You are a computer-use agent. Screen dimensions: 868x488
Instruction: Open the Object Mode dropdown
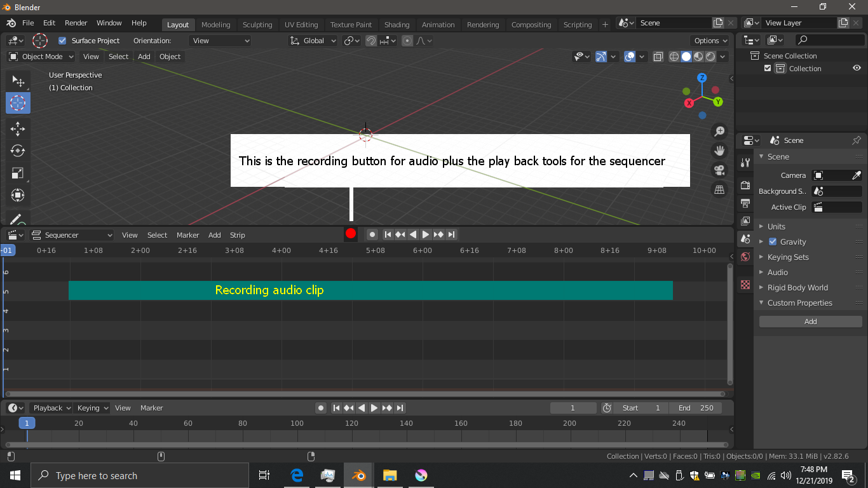41,57
